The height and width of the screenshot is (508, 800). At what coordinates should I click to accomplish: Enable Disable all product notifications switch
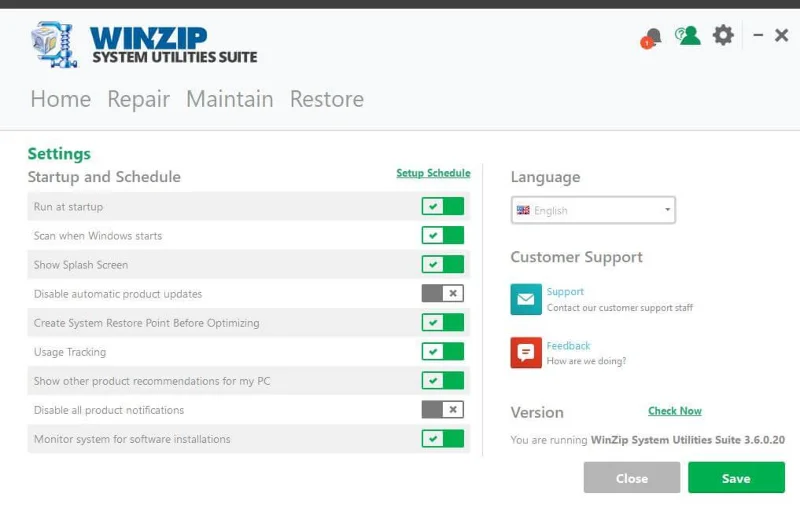tap(443, 410)
